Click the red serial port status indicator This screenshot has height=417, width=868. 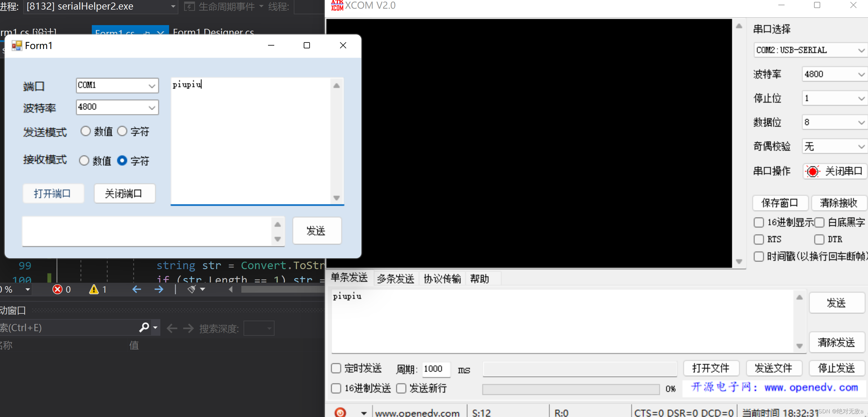pos(812,171)
